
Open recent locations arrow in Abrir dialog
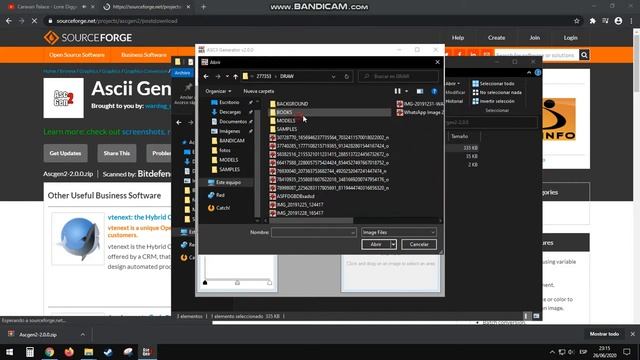click(x=227, y=76)
